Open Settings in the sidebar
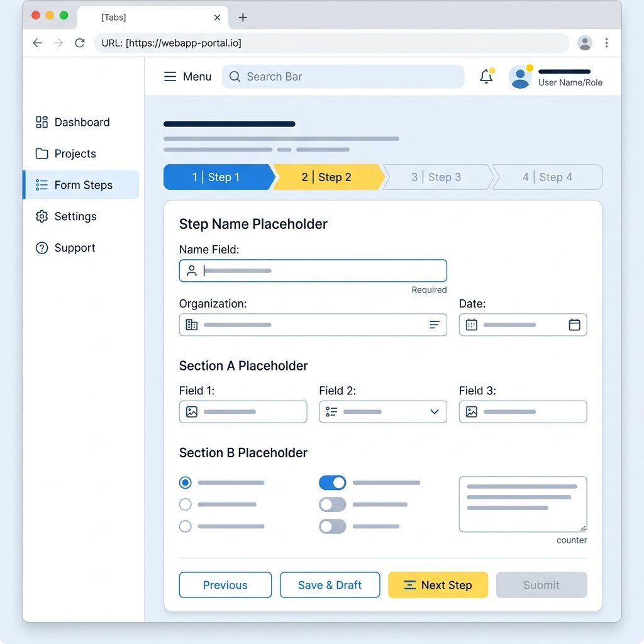 [81, 216]
